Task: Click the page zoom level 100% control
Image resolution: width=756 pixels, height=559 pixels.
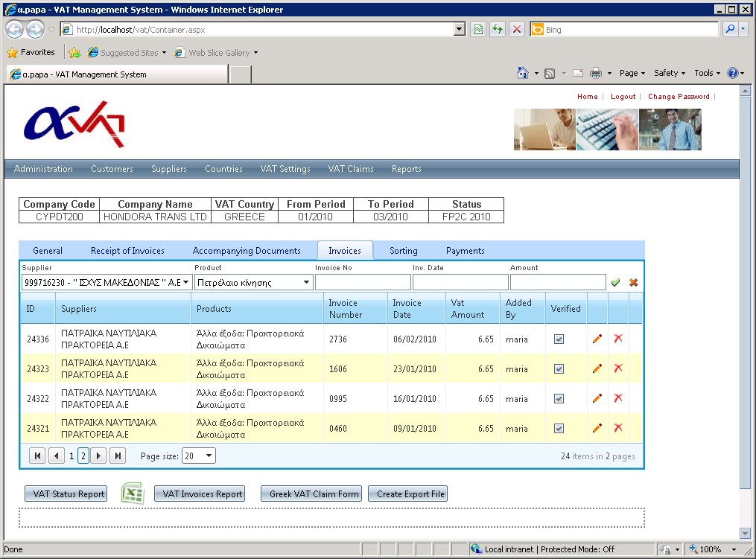Action: click(713, 549)
